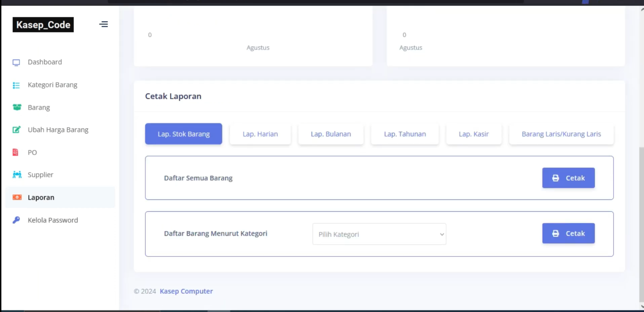Click the Kategori Barang list icon
This screenshot has width=644, height=312.
coord(16,85)
